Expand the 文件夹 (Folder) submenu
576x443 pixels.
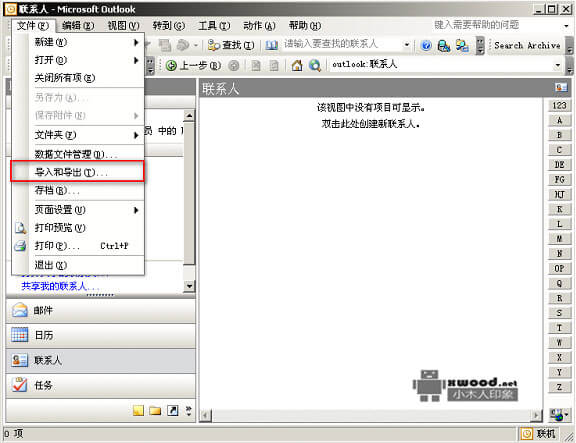(78, 135)
